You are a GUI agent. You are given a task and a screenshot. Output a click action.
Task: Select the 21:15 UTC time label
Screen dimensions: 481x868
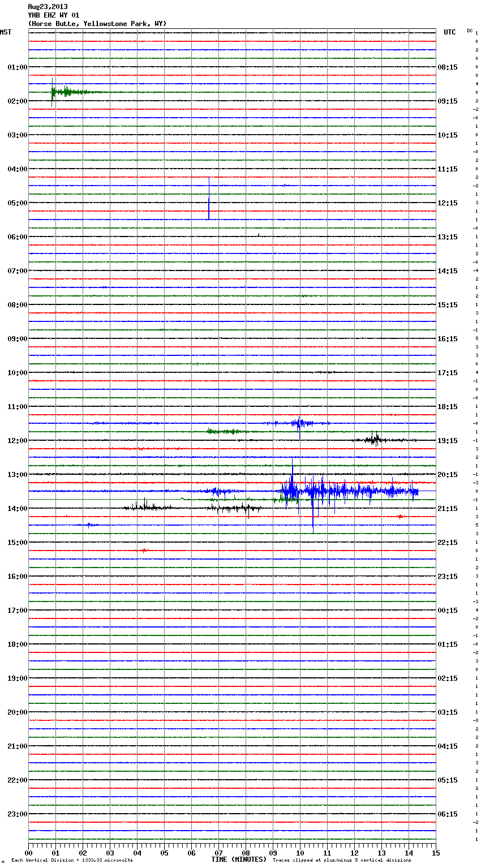pos(448,509)
